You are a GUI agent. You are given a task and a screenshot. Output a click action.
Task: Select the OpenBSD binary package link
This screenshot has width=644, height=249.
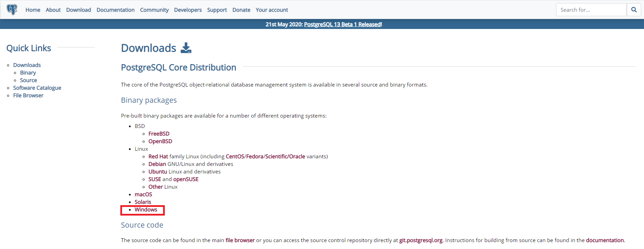coord(160,141)
